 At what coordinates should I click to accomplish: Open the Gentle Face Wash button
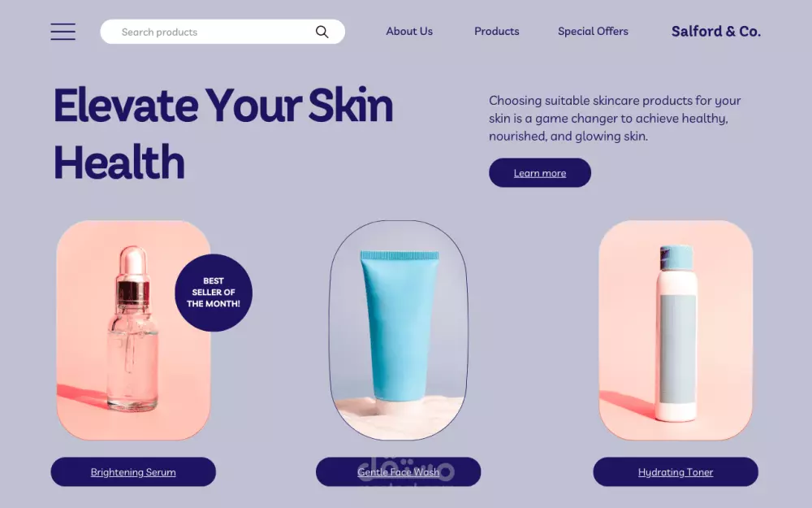[x=398, y=471]
